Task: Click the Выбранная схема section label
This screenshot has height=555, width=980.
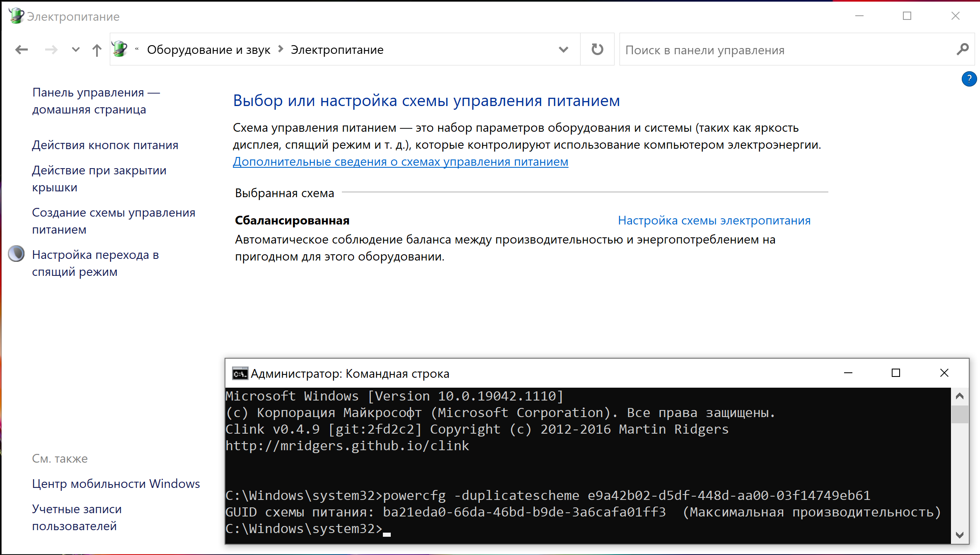Action: (284, 193)
